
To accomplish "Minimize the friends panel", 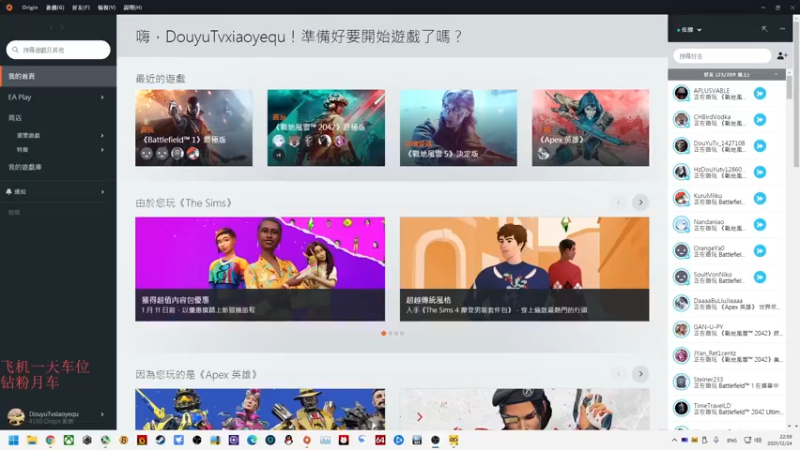I will (x=782, y=29).
